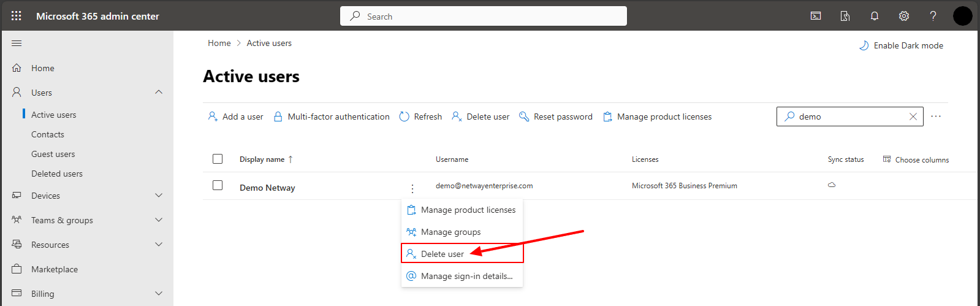Image resolution: width=980 pixels, height=306 pixels.
Task: Expand Teams & groups in sidebar
Action: coord(159,220)
